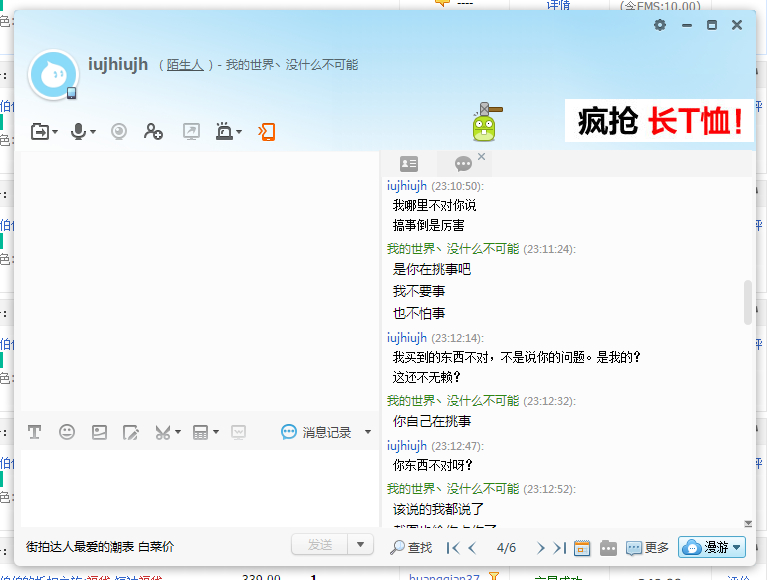
Task: Select message 你自己在挑事
Action: pos(432,421)
